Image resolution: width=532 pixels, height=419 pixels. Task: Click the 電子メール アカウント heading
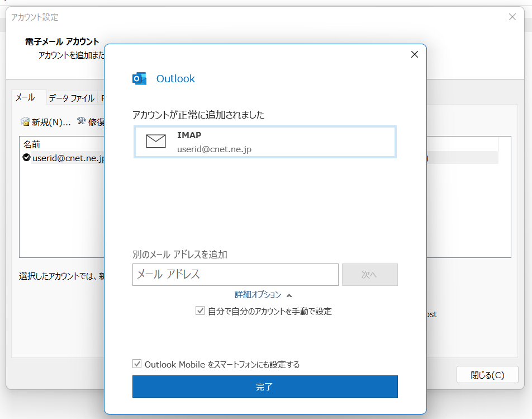[x=62, y=41]
